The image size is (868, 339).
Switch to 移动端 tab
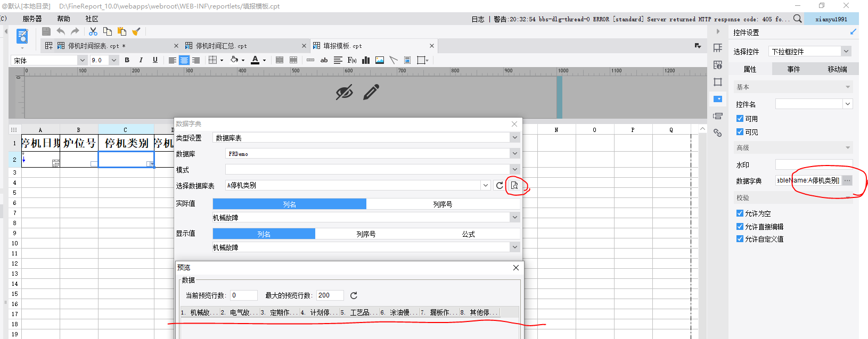(x=837, y=69)
